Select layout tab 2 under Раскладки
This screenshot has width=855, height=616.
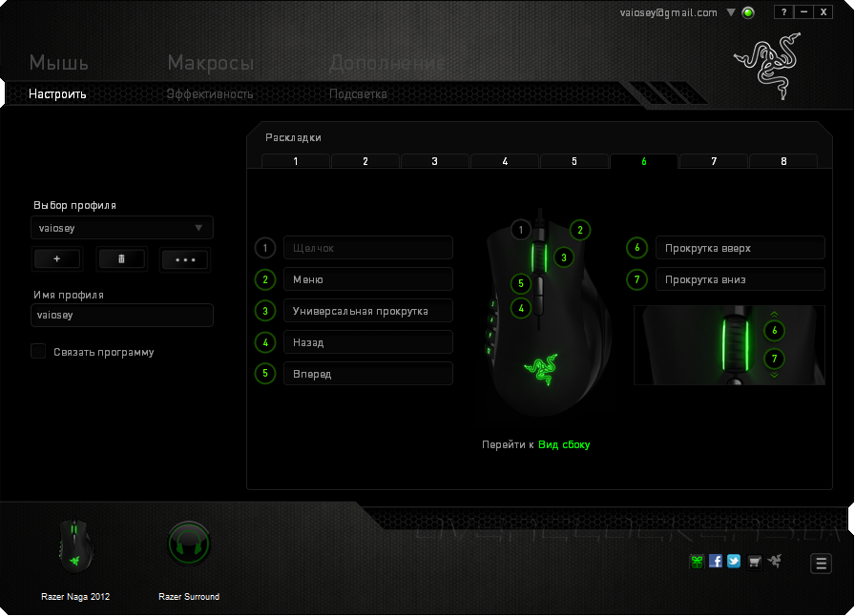pos(365,161)
